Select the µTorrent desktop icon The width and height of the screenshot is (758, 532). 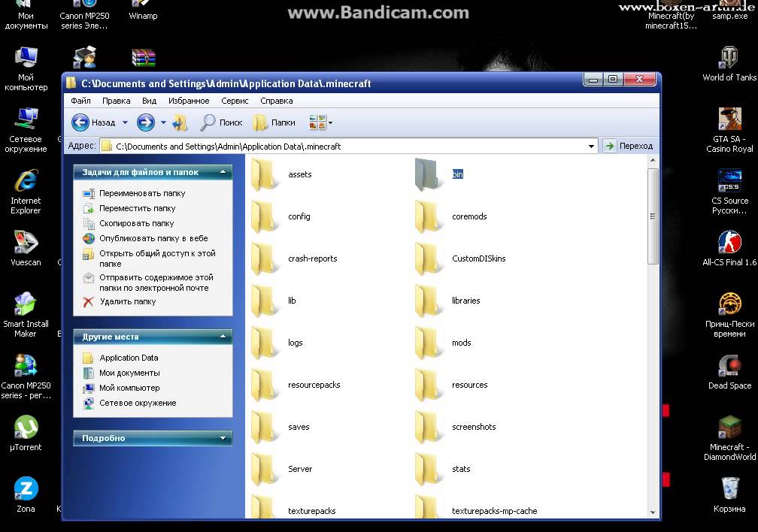pyautogui.click(x=26, y=427)
